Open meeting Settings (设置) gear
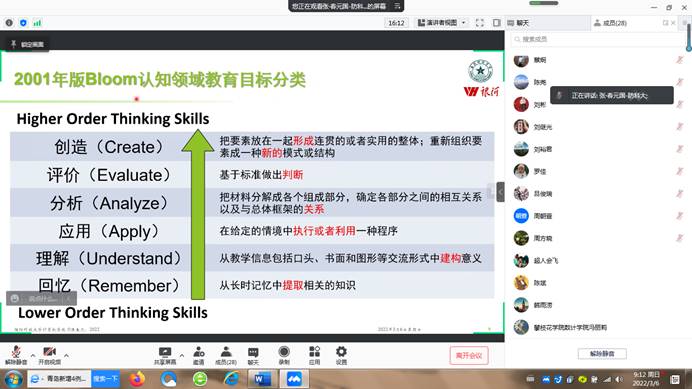 tap(341, 355)
